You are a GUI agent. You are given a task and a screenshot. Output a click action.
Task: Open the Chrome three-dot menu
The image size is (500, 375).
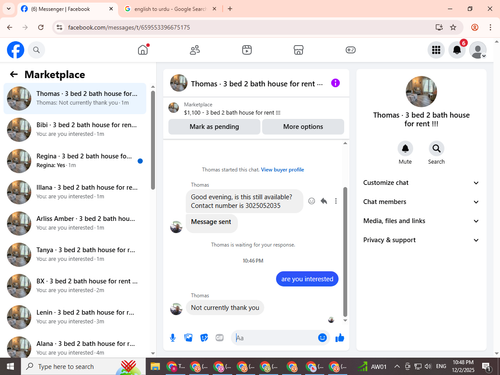[490, 27]
